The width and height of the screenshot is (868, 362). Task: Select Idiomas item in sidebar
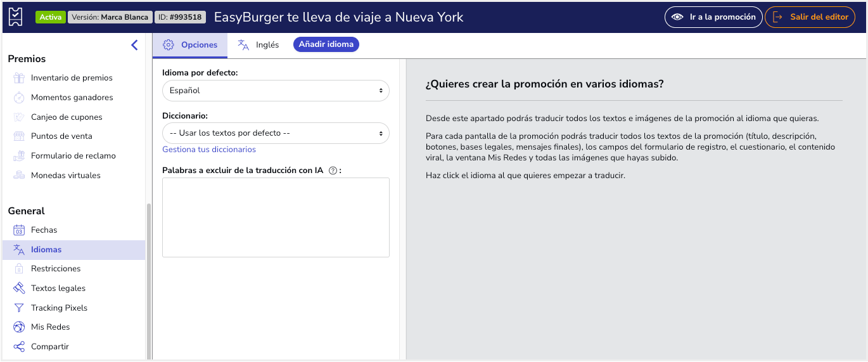tap(73, 250)
